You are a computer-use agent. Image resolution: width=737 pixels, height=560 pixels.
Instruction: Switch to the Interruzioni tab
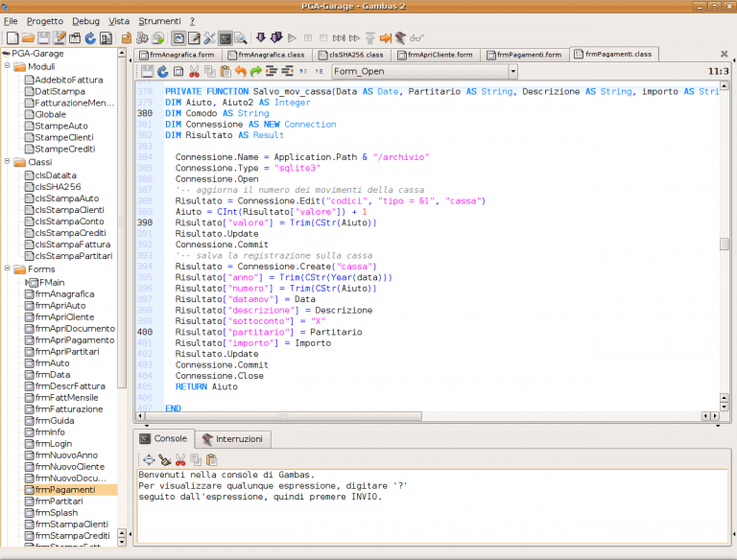[x=237, y=438]
